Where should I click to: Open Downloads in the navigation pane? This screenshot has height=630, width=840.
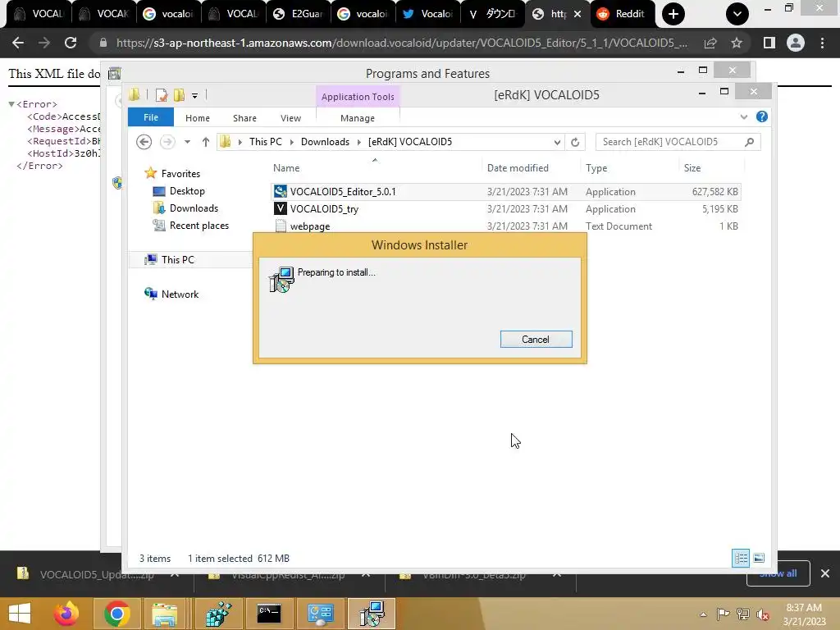click(x=194, y=208)
